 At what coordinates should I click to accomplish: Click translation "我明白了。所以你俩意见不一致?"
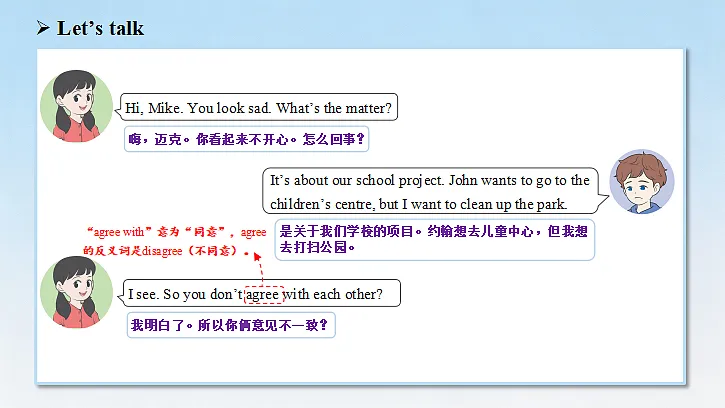(231, 325)
